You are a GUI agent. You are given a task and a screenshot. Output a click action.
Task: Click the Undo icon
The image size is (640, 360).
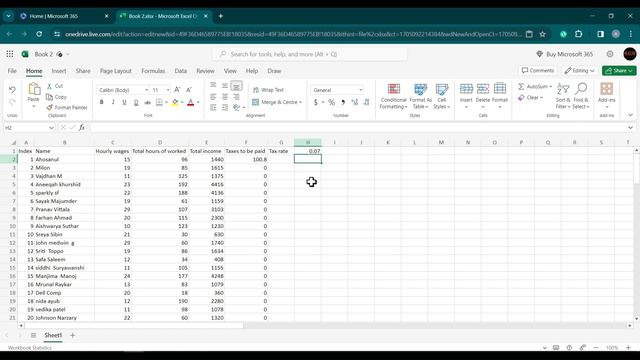pos(12,89)
